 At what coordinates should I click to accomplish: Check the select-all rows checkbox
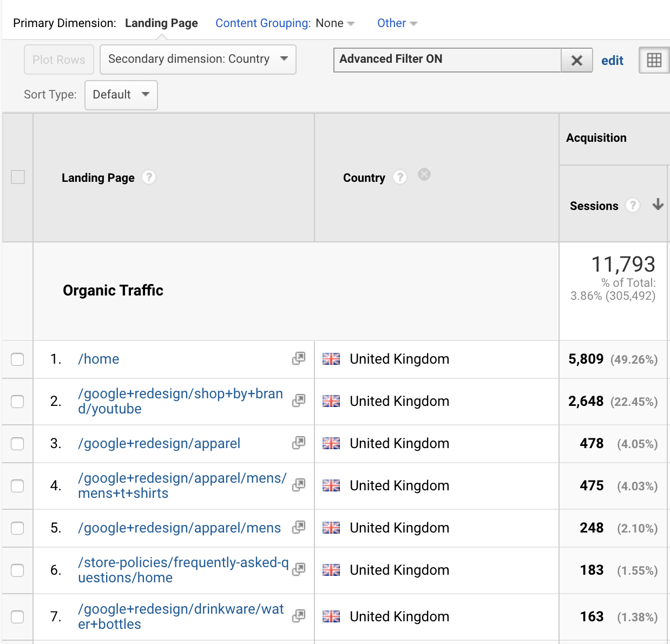point(18,177)
